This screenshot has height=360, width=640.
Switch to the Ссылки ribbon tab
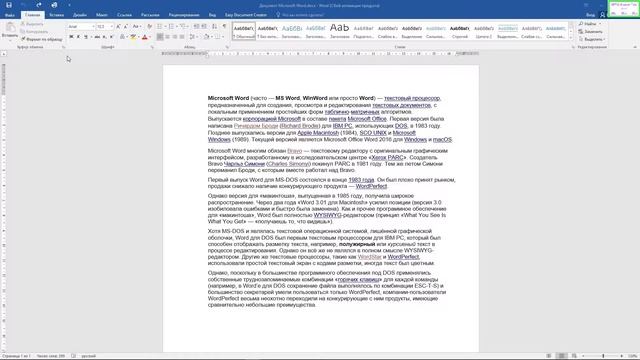coord(124,15)
